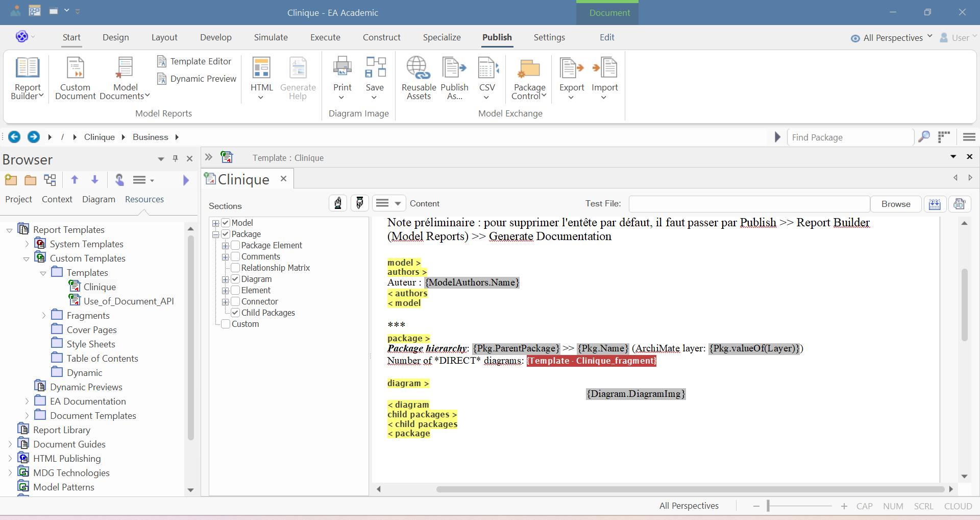This screenshot has width=980, height=520.
Task: Click the new package folder icon in Browser
Action: 31,180
